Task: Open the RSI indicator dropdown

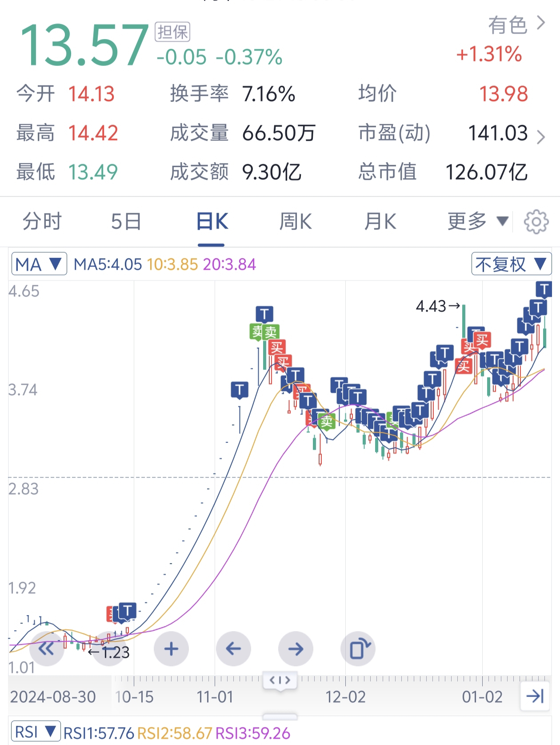Action: tap(36, 731)
